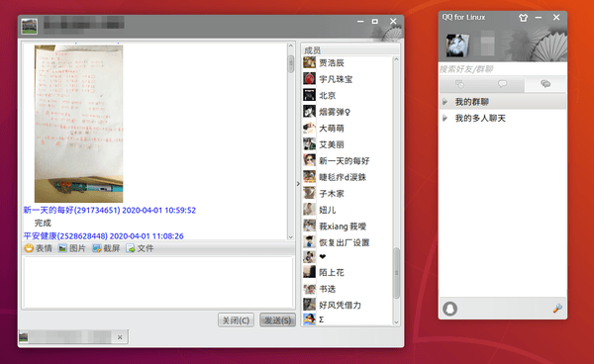The width and height of the screenshot is (594, 364).
Task: Open the shared paper photo thumbnail
Action: (79, 124)
